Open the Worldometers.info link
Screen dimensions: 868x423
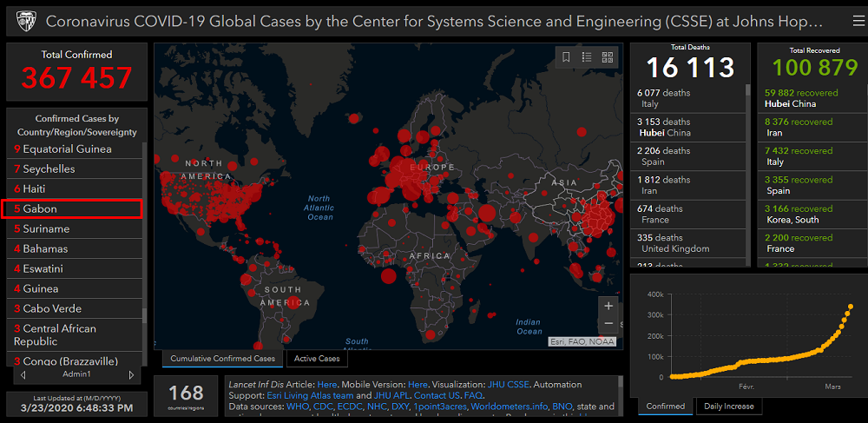pos(509,406)
